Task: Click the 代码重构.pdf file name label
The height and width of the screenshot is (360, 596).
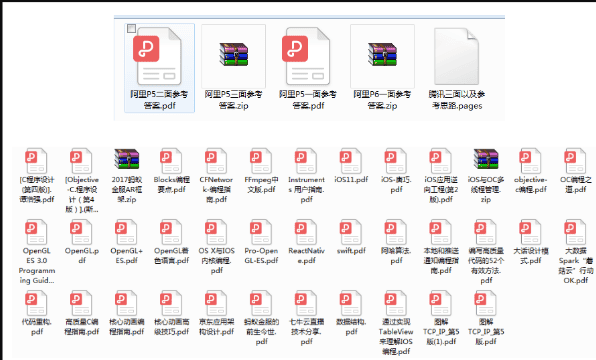Action: pos(37,327)
